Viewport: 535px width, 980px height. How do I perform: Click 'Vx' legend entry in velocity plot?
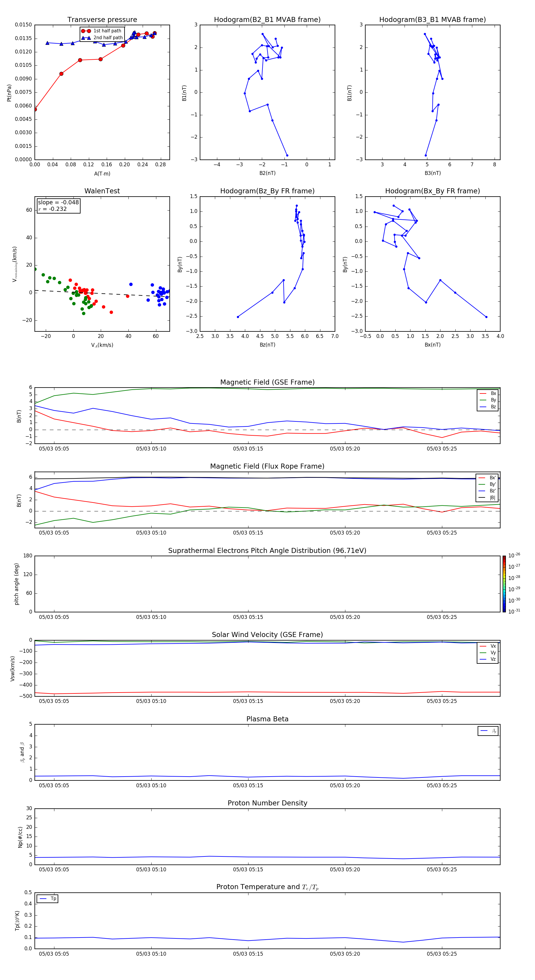pos(488,646)
